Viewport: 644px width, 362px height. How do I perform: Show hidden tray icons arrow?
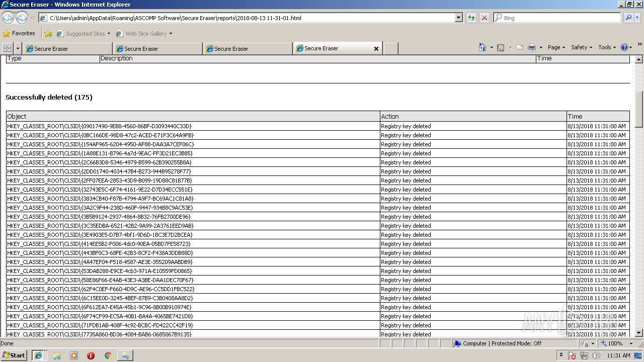[x=561, y=355]
